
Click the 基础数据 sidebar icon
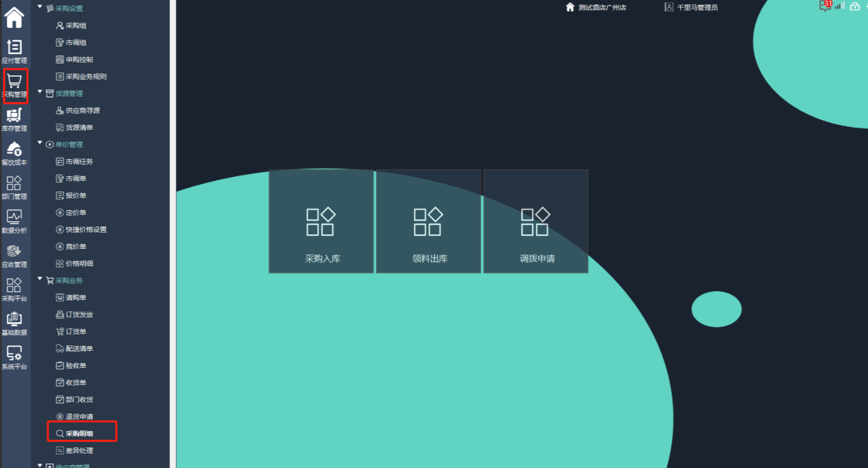tap(14, 323)
